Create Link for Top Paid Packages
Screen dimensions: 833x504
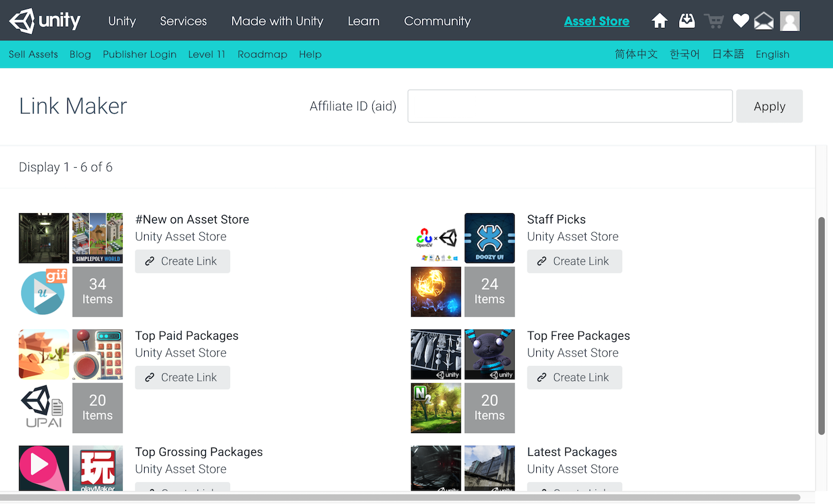tap(182, 377)
